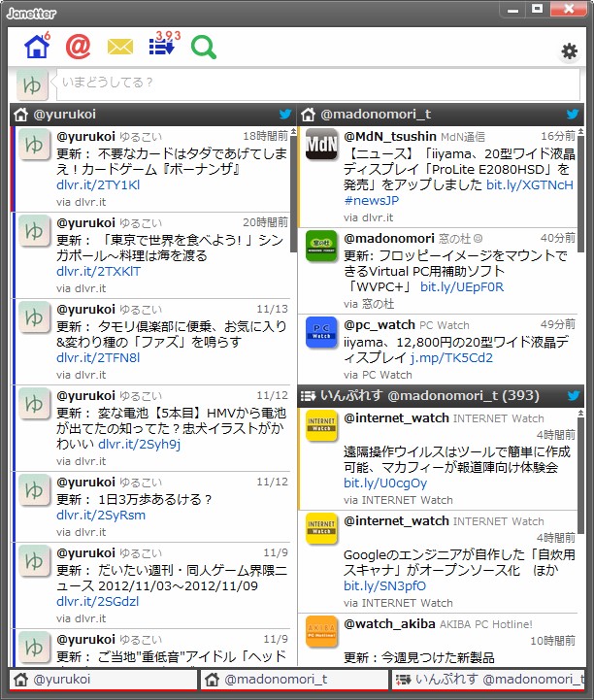Switch to いんぷれす @madonomori_t bottom tab

[x=488, y=680]
